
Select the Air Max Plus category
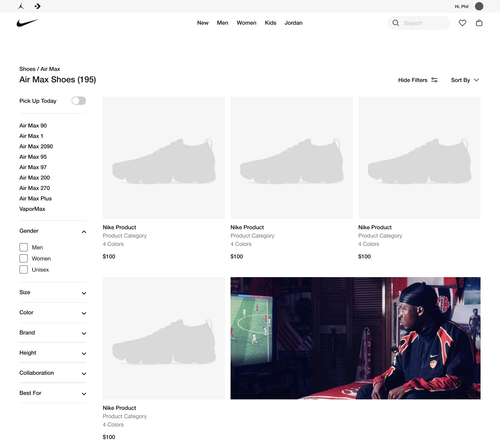click(35, 198)
